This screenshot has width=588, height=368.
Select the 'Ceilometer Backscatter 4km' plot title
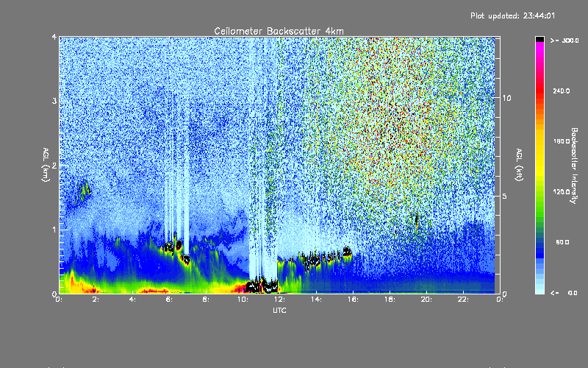point(279,31)
